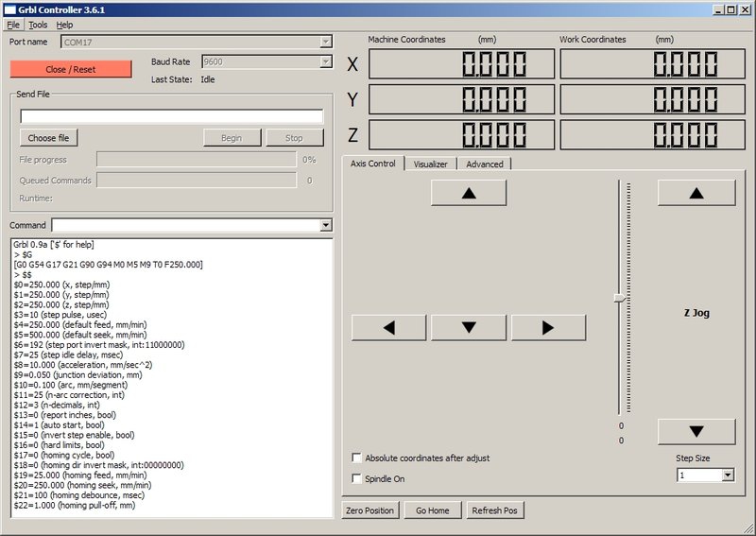Jog Y axis down with the arrow button
The image size is (756, 536).
click(469, 328)
